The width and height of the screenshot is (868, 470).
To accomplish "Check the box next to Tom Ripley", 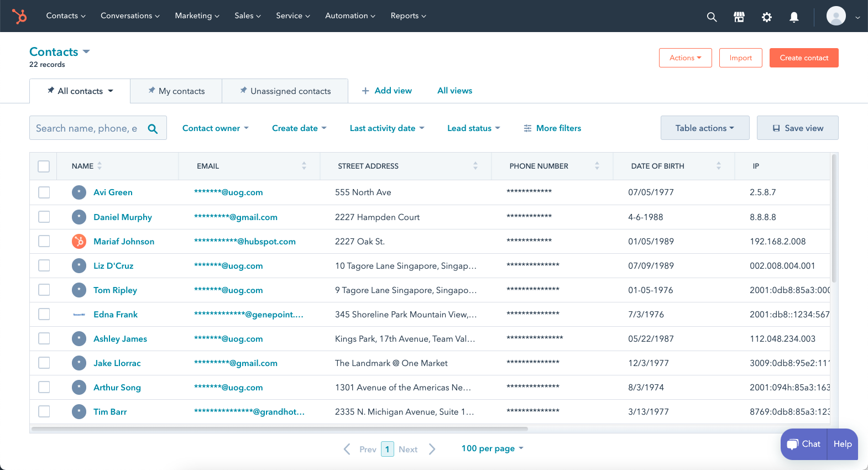I will pos(44,290).
